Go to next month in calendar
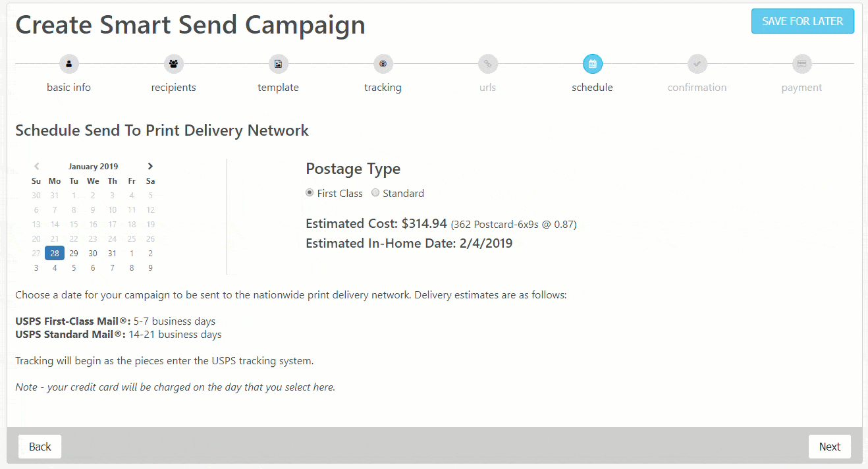Viewport: 868px width, 469px height. point(150,167)
